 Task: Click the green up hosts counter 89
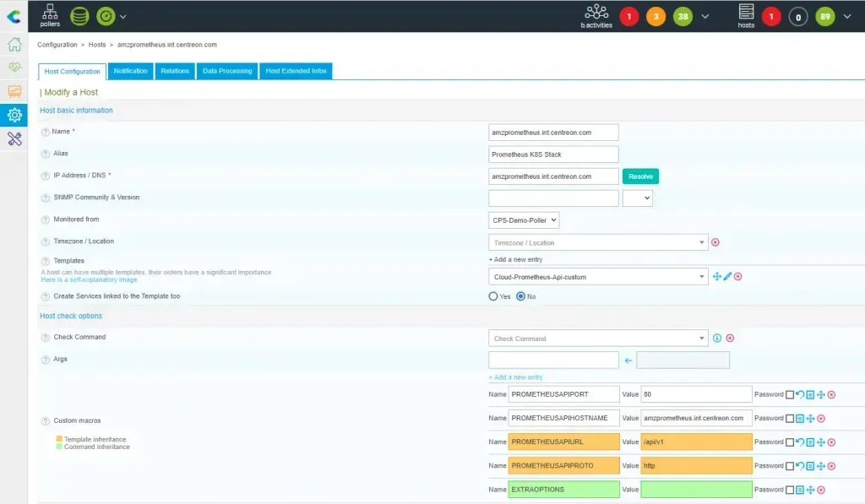click(825, 17)
